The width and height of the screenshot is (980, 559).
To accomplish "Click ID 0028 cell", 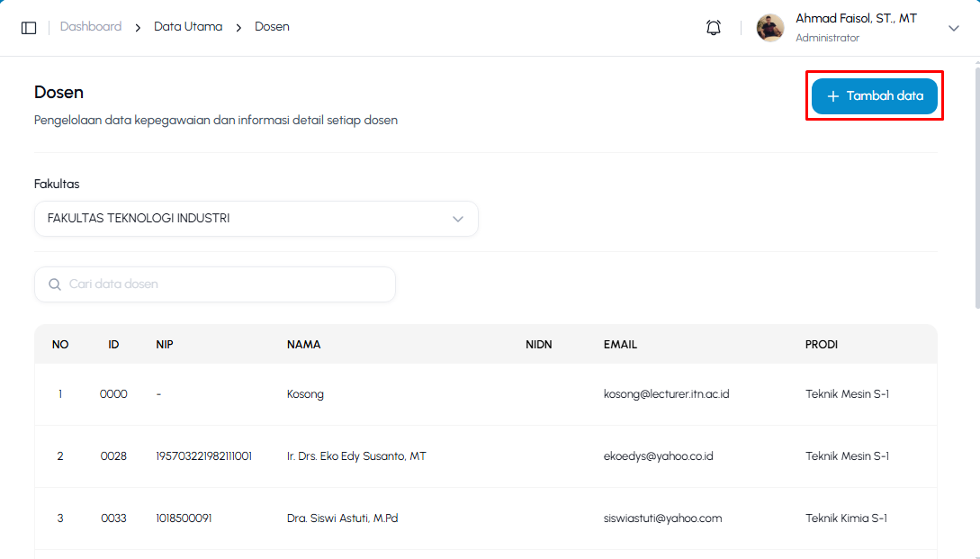I will click(x=113, y=456).
